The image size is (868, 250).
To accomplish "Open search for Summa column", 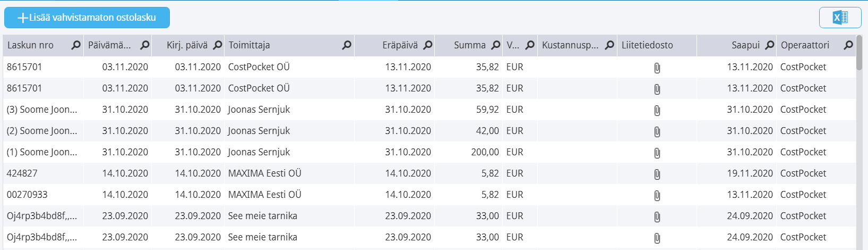I will [496, 45].
